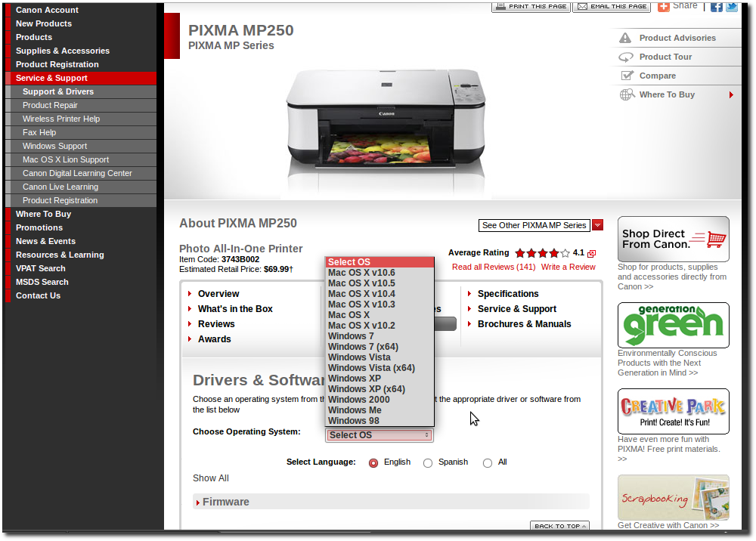The width and height of the screenshot is (756, 541).
Task: Go to the Reviews section link
Action: pos(216,324)
